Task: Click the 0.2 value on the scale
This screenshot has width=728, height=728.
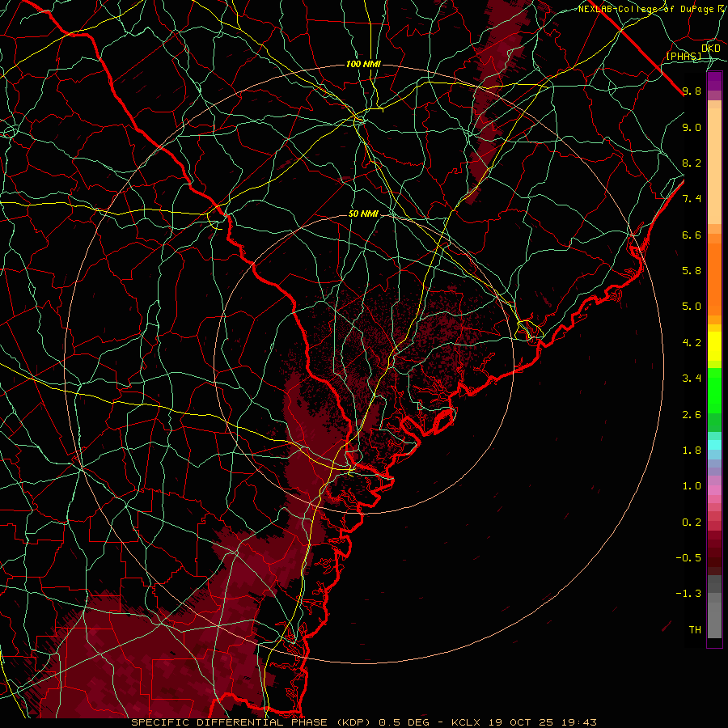Action: click(692, 523)
